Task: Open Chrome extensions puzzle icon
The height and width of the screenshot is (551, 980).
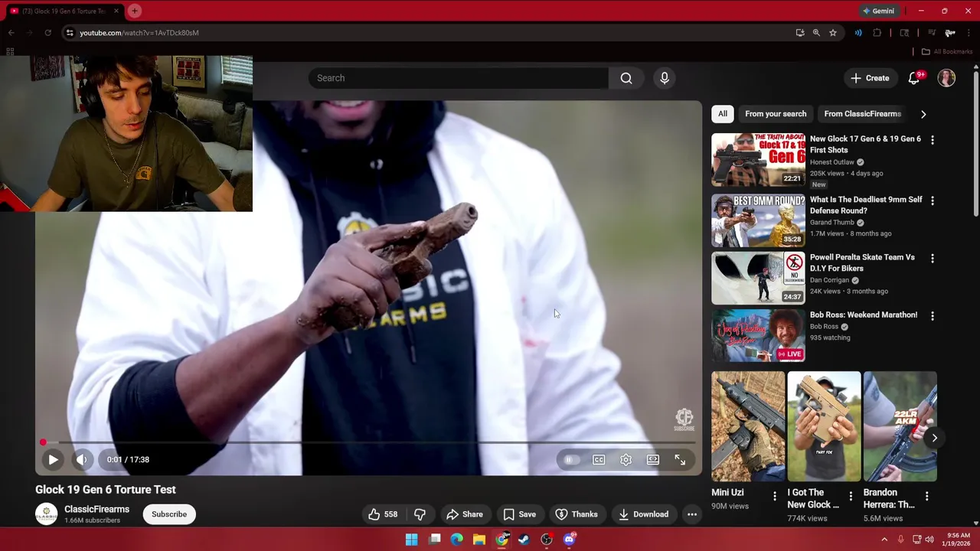Action: click(x=877, y=33)
